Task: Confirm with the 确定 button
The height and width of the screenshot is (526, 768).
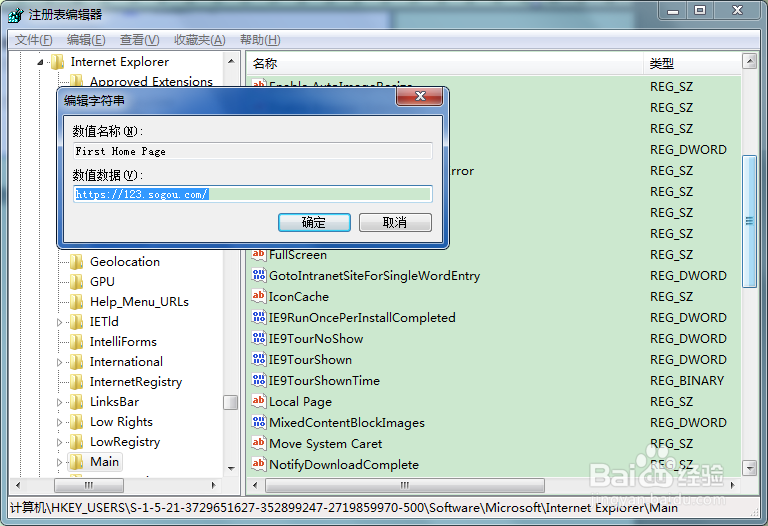Action: [314, 222]
